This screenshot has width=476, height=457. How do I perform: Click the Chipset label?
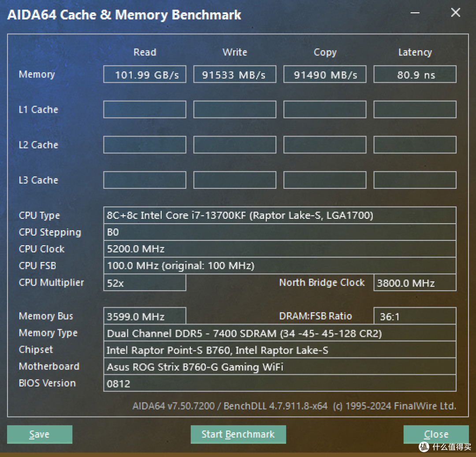click(x=36, y=350)
